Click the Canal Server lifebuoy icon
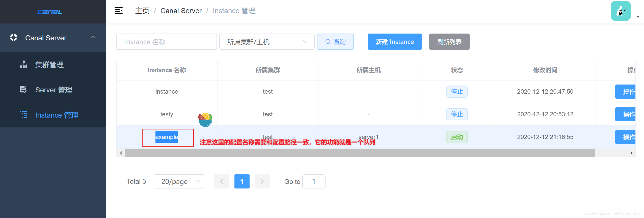Viewport: 644px width, 218px height. (14, 38)
